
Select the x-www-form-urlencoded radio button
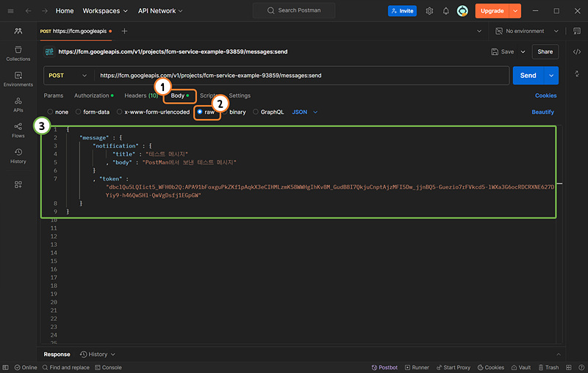pyautogui.click(x=119, y=112)
